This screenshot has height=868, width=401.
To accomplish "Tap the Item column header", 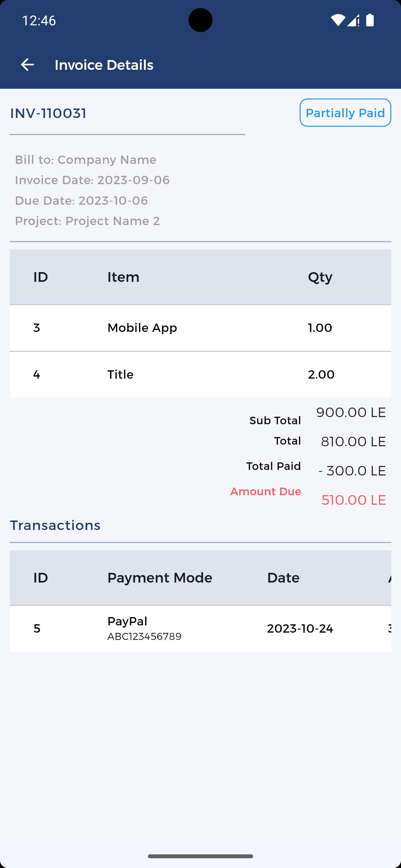I will (123, 277).
